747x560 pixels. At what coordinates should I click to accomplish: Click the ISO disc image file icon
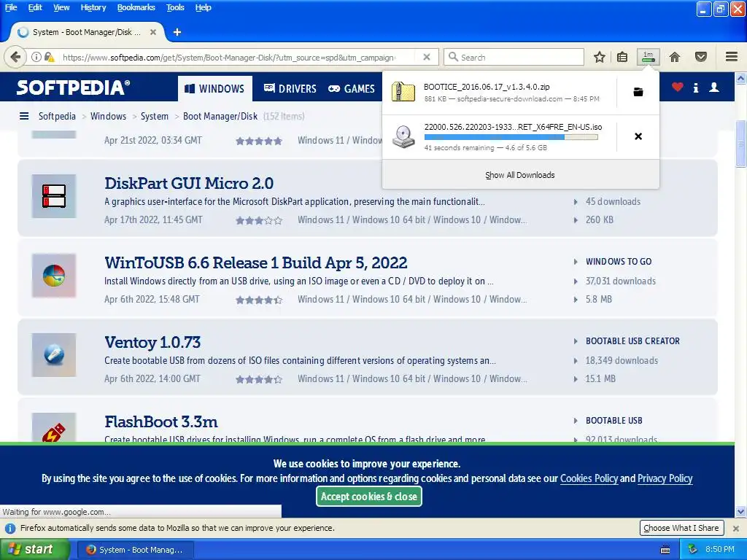tap(403, 136)
